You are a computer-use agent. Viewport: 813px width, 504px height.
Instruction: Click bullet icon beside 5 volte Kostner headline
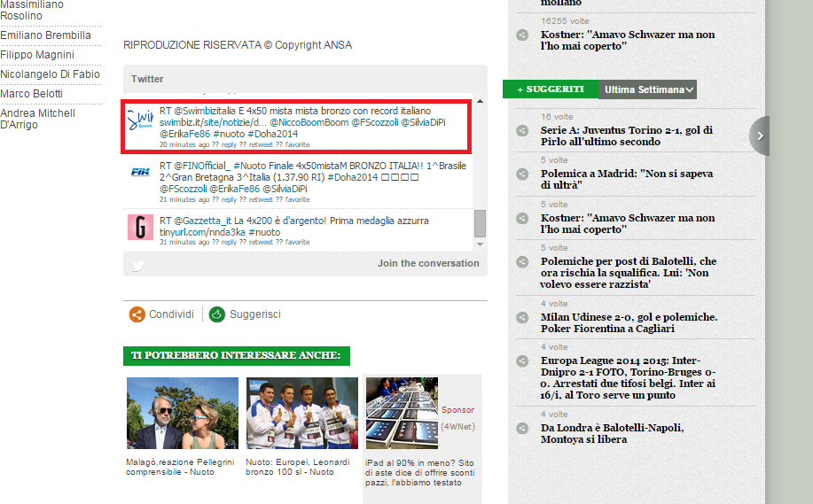522,219
